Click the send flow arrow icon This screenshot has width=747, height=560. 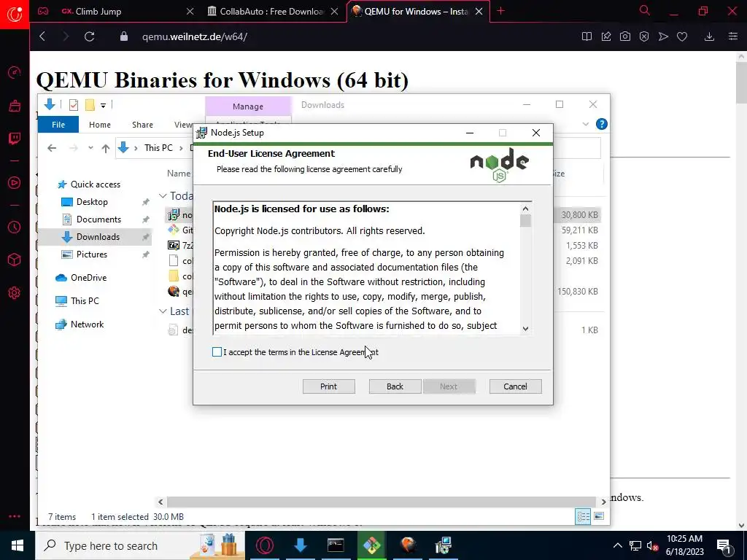click(x=663, y=36)
